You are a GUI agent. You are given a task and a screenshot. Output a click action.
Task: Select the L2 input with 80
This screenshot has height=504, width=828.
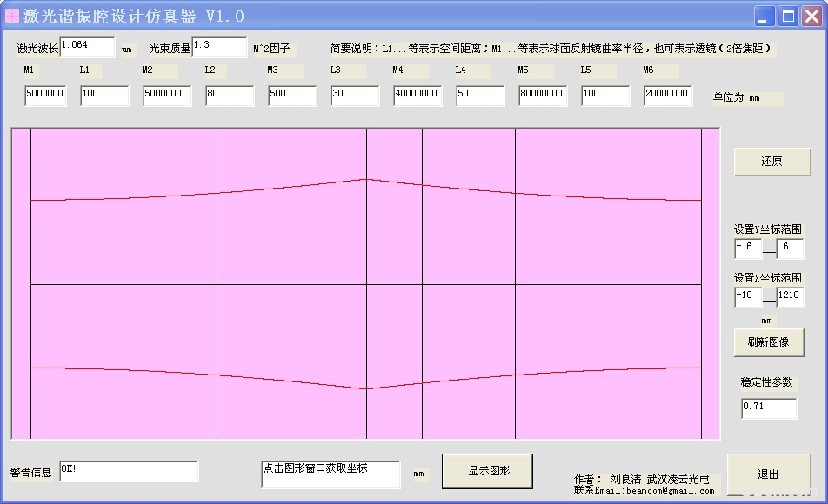click(230, 96)
